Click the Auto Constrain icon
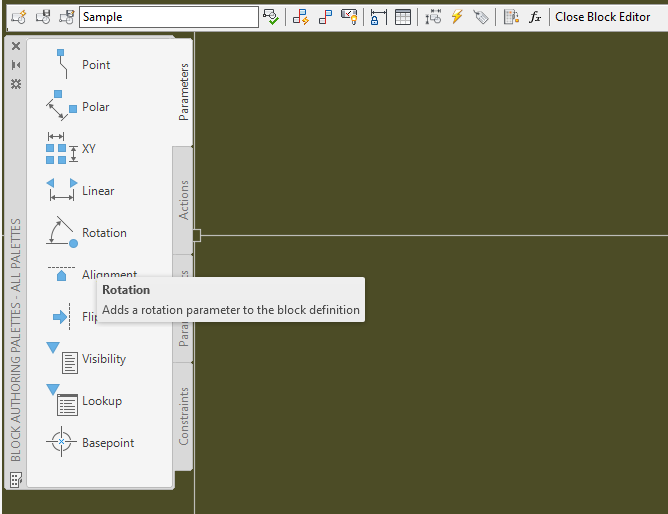Screen dimensions: 668x514 tap(301, 17)
